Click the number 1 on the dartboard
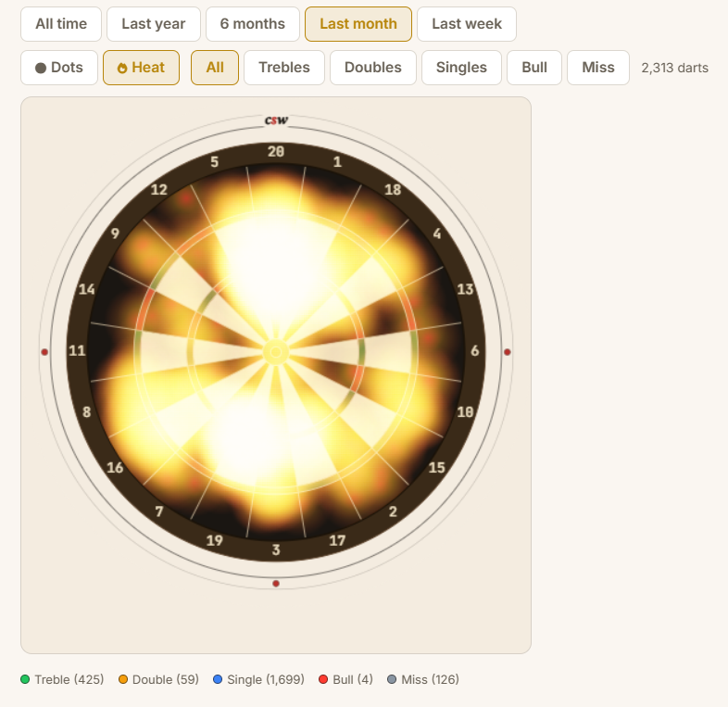 (337, 162)
